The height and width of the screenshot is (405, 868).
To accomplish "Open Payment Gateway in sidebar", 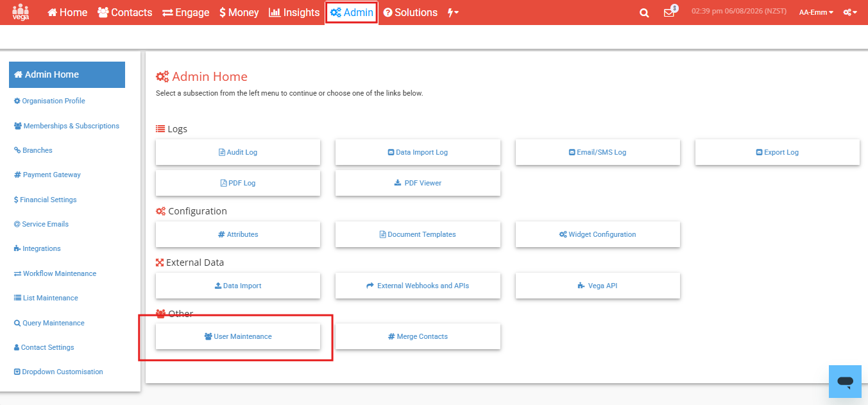I will [x=47, y=175].
